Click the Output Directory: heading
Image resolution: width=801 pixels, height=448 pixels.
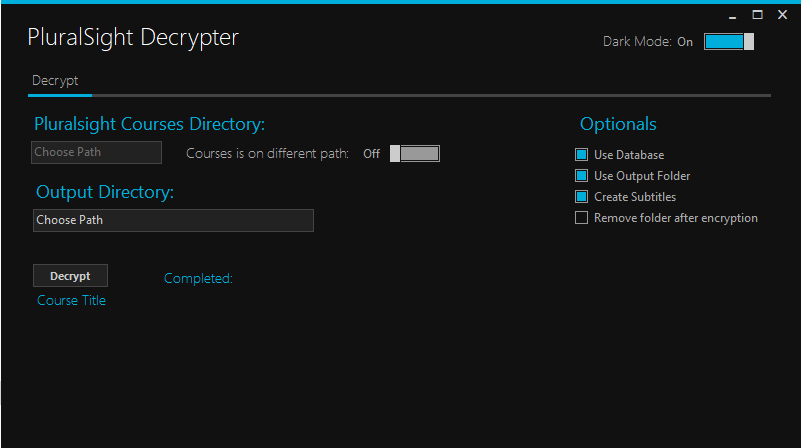pos(105,192)
